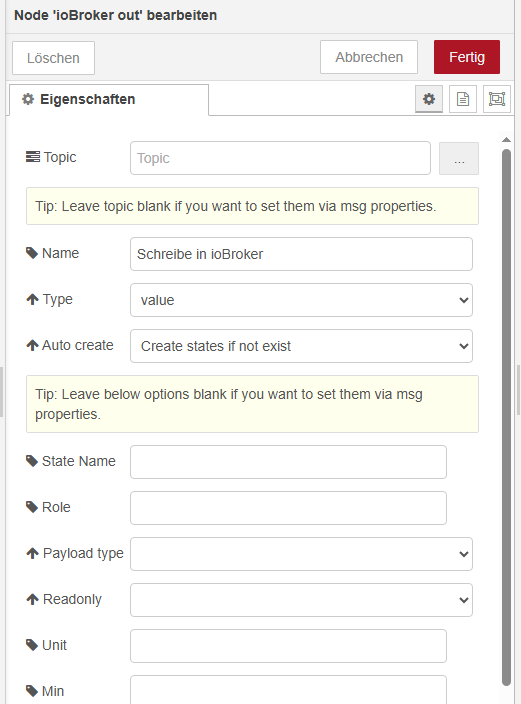Screen dimensions: 521x704
Task: Click the tip text about topic blank
Action: pos(236,206)
